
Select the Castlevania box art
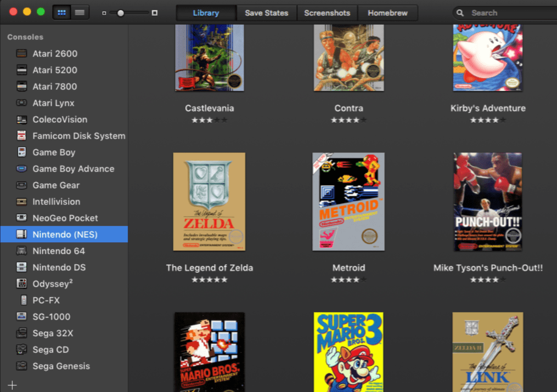pos(210,58)
